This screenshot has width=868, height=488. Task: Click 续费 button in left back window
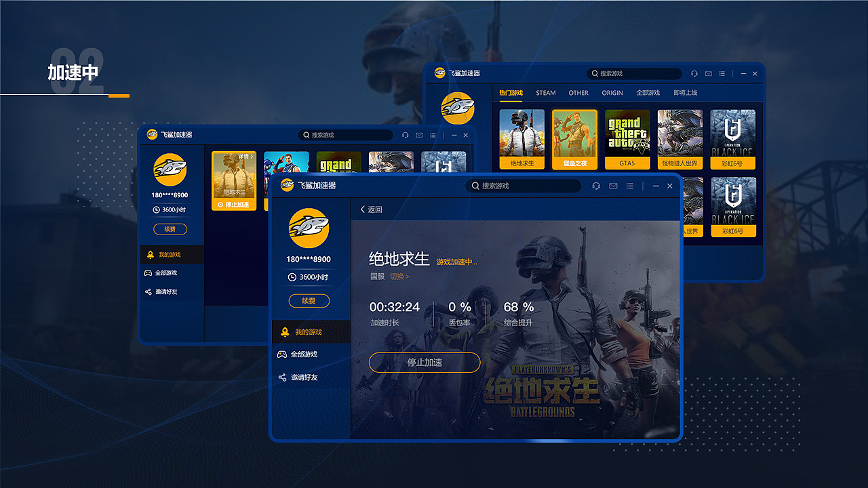coord(170,229)
